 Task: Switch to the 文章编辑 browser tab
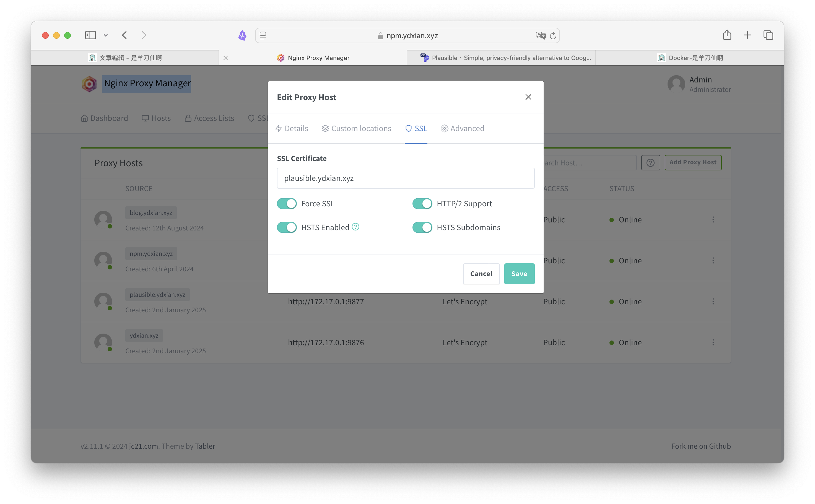tap(125, 58)
